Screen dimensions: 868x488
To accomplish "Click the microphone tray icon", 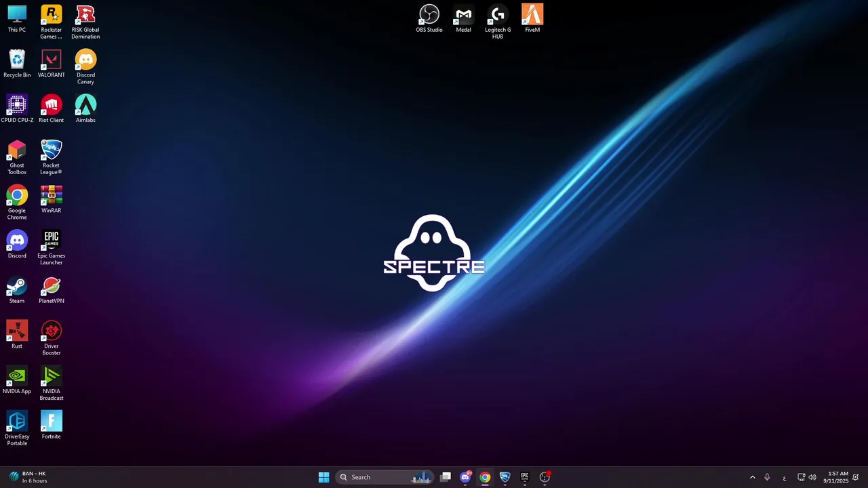I will click(767, 477).
